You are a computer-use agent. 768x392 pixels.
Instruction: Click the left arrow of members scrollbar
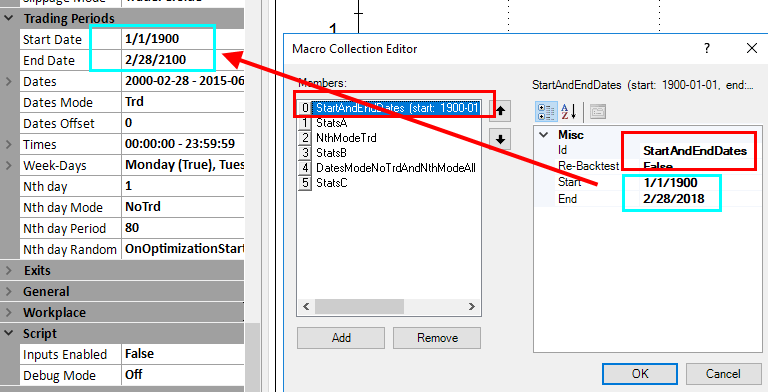click(306, 307)
